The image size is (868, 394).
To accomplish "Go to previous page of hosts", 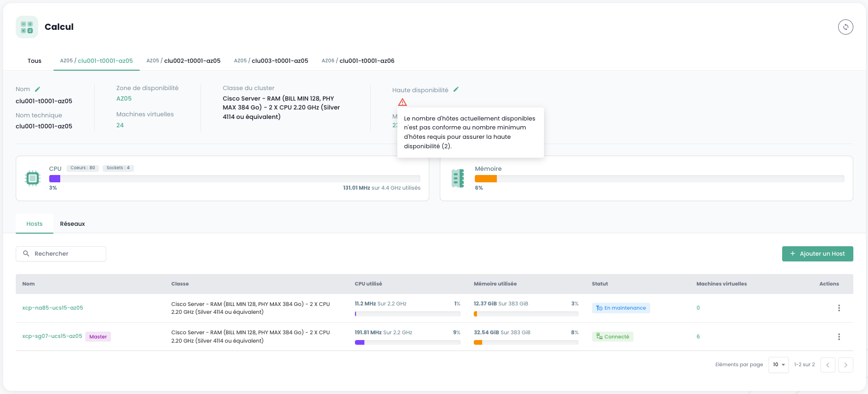I will (x=828, y=365).
